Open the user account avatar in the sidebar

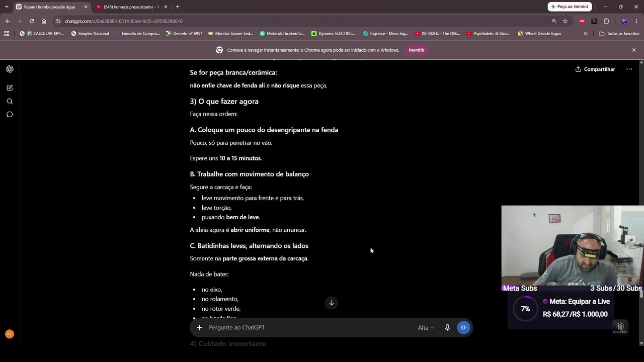pos(9,334)
